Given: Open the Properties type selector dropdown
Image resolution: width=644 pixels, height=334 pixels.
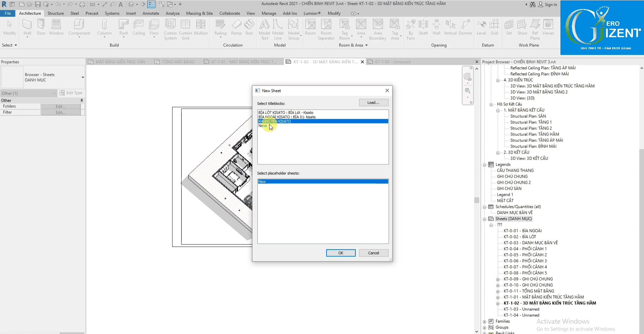Looking at the screenshot, I should tap(83, 77).
